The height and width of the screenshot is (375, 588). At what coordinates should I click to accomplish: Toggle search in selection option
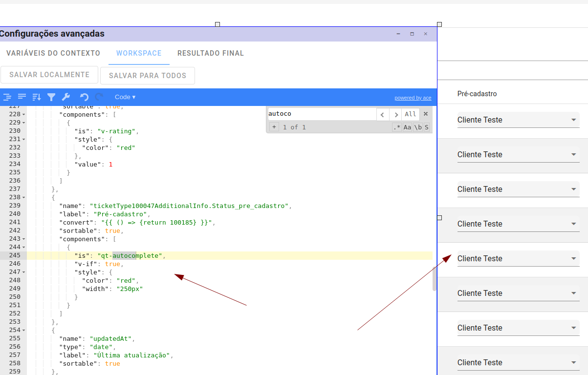[427, 127]
